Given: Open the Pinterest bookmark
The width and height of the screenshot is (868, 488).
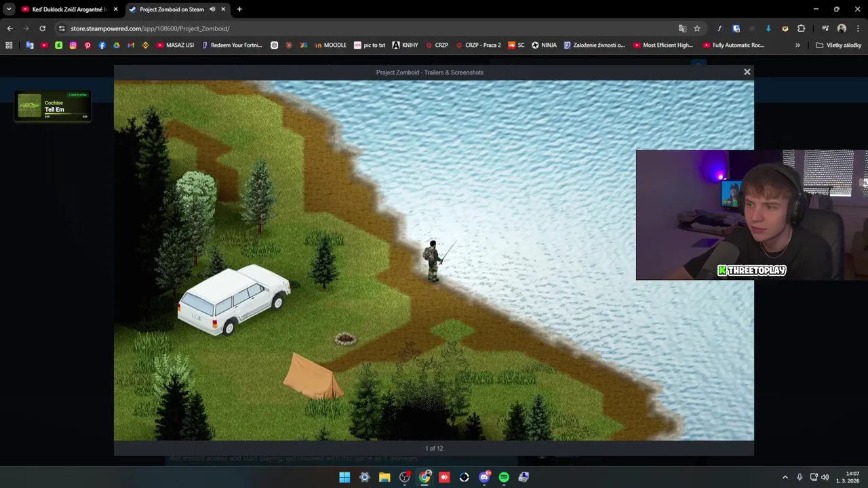Looking at the screenshot, I should pos(87,45).
